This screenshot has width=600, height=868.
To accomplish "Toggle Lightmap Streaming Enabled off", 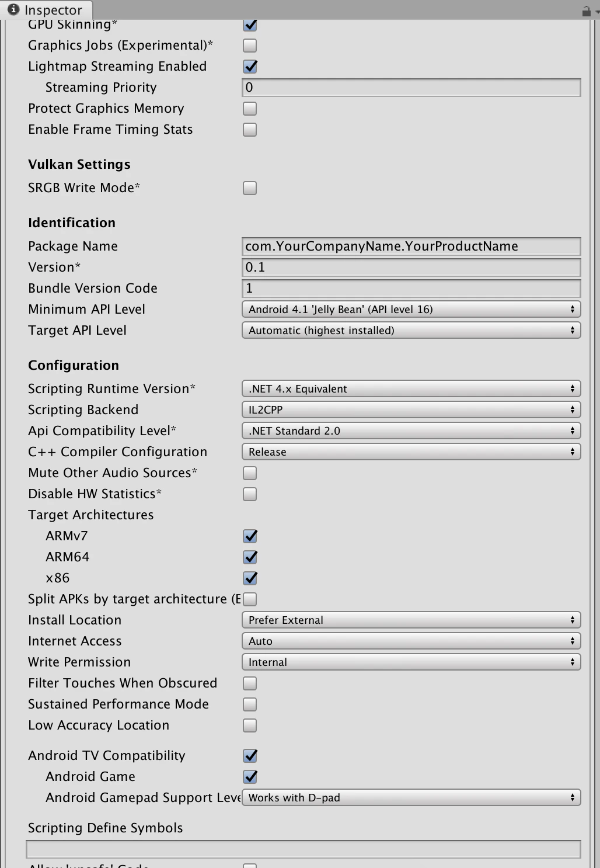I will pos(249,66).
